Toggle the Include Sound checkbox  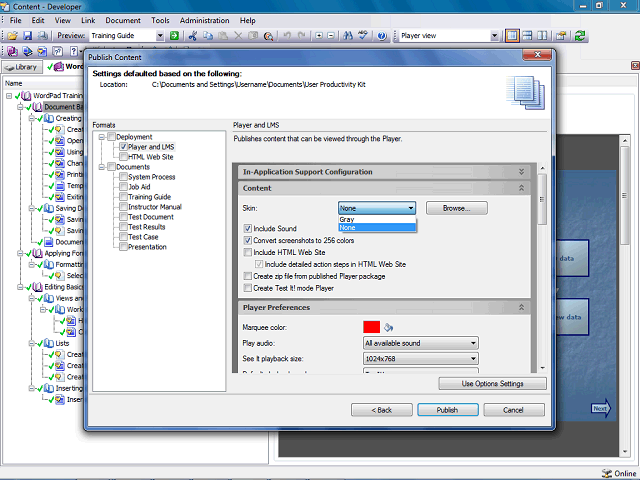(247, 229)
